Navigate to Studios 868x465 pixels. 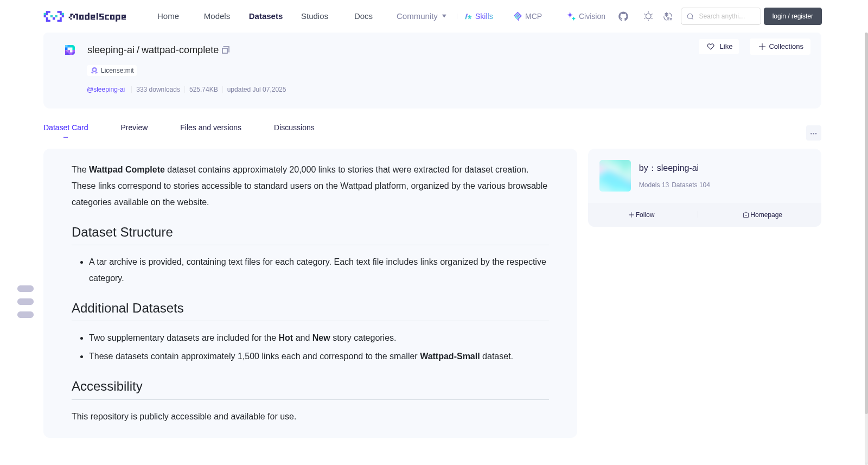315,16
